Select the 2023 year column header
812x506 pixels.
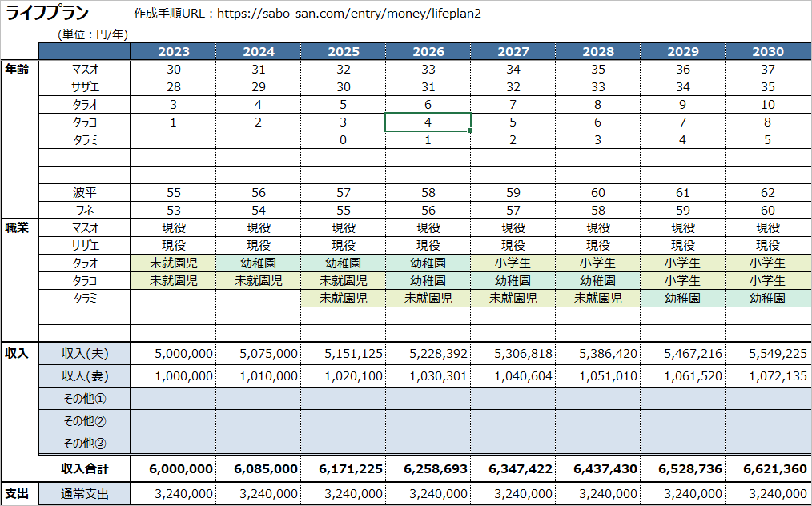[x=174, y=51]
